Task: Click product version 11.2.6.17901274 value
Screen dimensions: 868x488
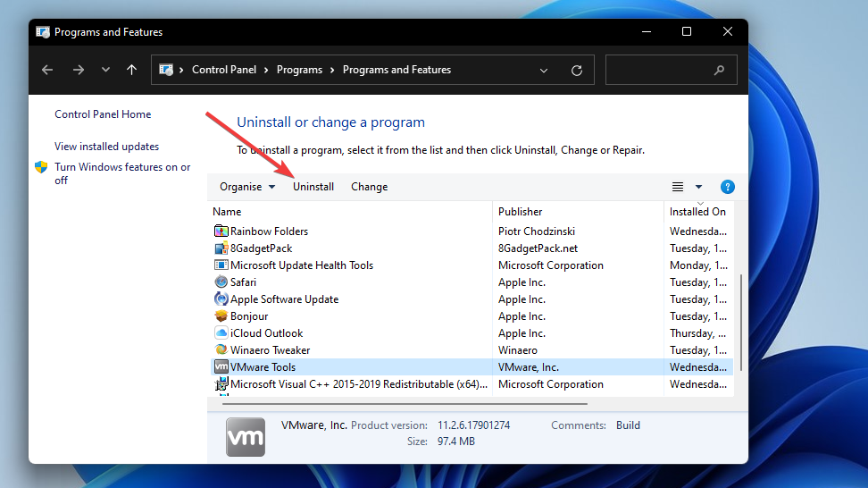Action: tap(474, 425)
